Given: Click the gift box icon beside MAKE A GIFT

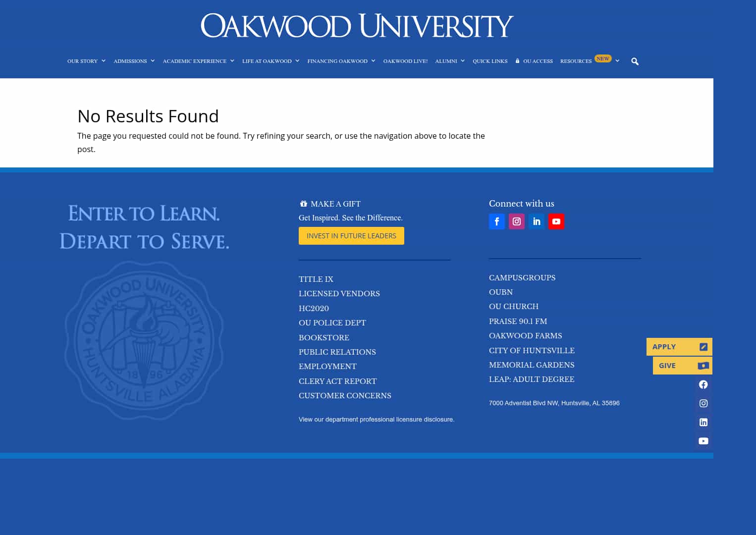Looking at the screenshot, I should 303,204.
